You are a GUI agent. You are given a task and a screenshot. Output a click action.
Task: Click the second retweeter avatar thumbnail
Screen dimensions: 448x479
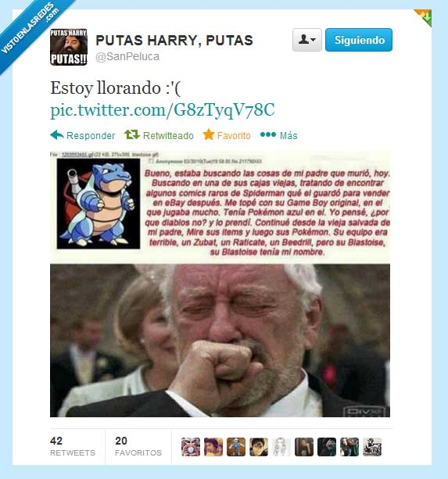tap(213, 447)
